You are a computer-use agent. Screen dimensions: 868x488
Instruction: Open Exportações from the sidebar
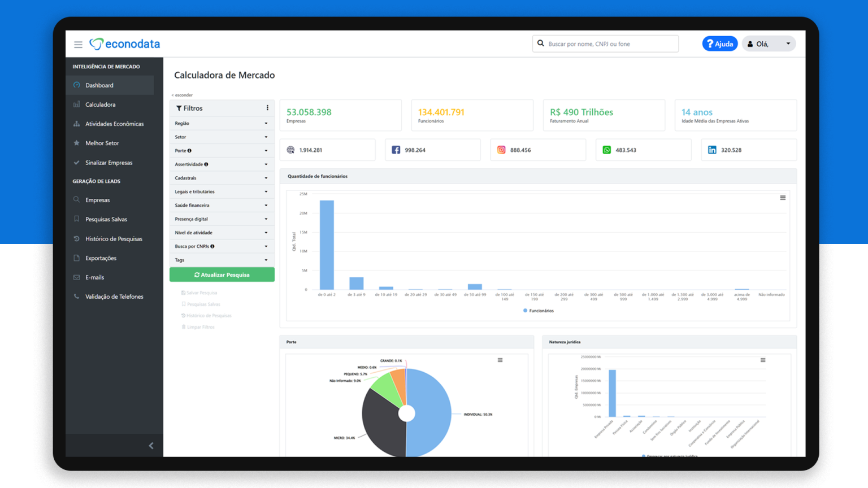coord(102,258)
